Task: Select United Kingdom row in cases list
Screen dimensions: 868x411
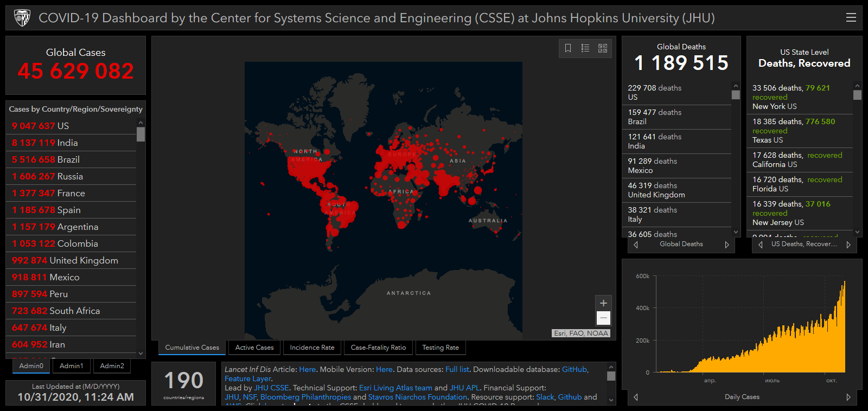Action: click(x=71, y=260)
